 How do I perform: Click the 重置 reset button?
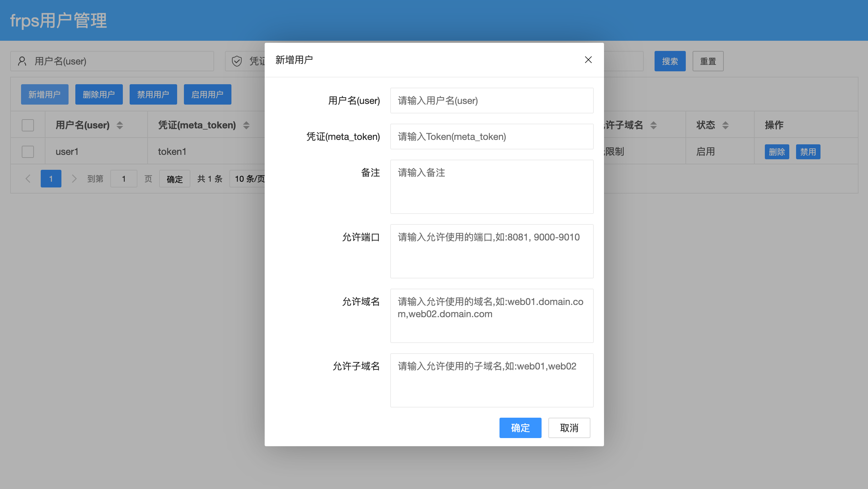tap(708, 61)
